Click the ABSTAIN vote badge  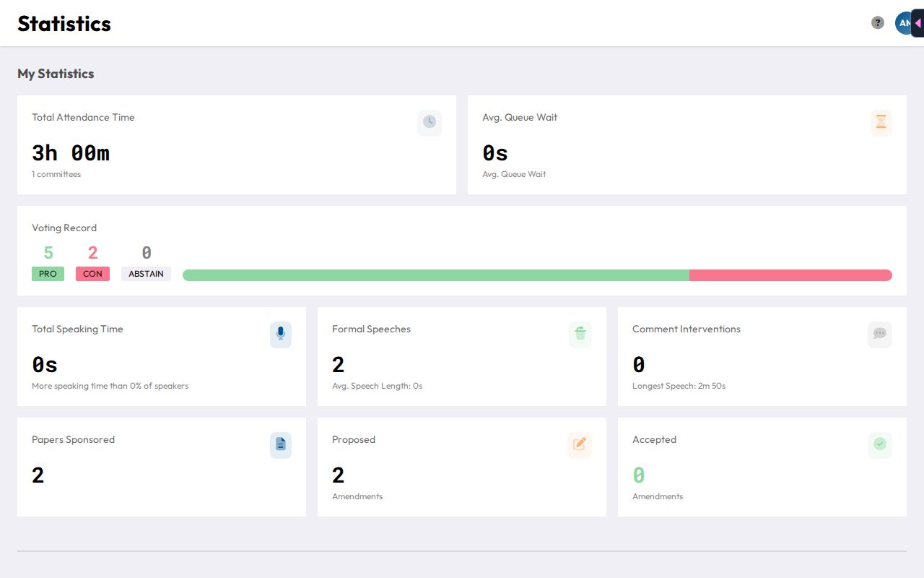(146, 274)
